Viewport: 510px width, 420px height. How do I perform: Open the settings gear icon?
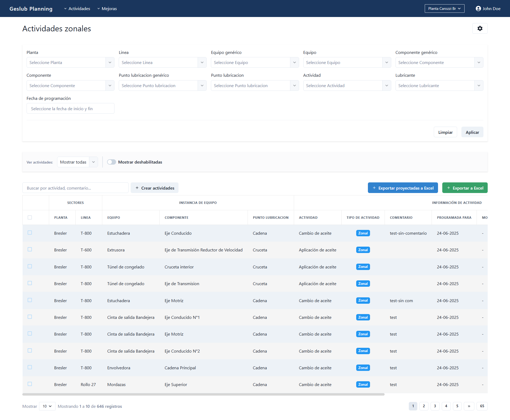tap(480, 28)
